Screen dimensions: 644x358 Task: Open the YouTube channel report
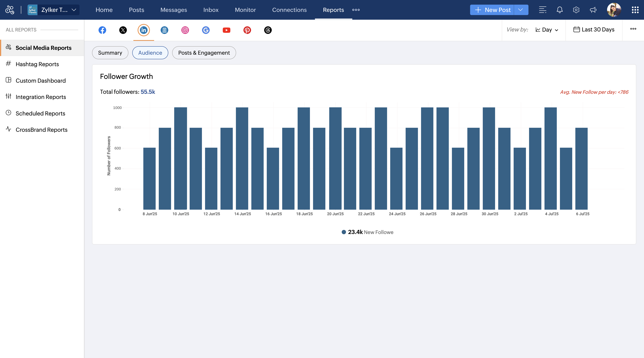(227, 30)
